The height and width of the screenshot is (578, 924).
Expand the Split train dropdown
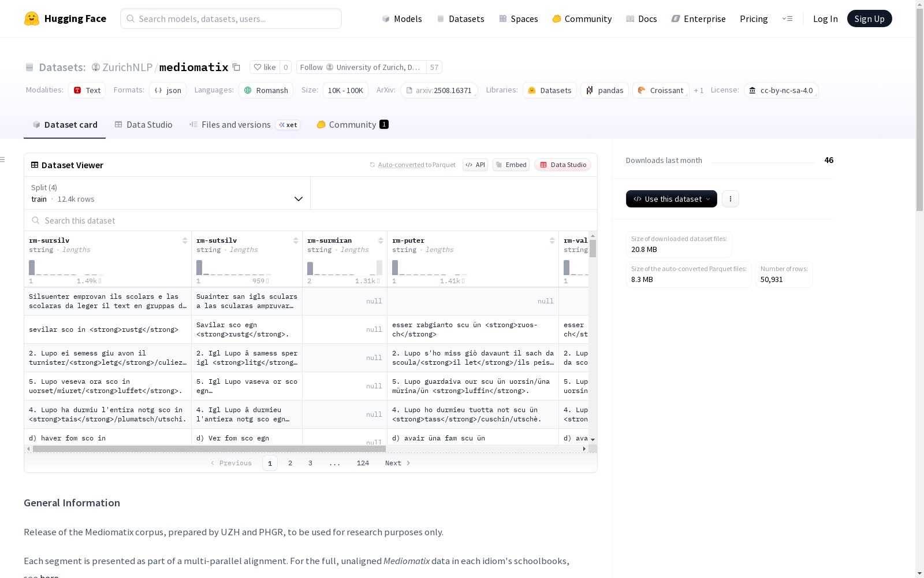(x=167, y=193)
